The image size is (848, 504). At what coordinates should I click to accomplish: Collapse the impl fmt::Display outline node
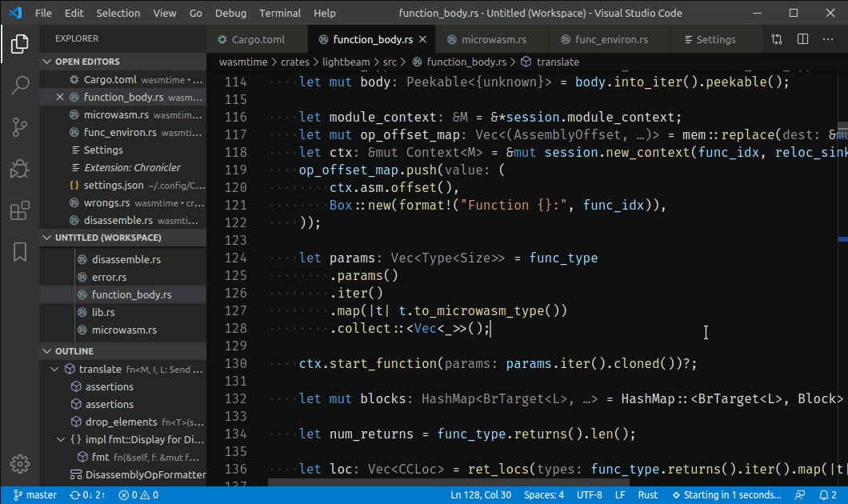61,439
